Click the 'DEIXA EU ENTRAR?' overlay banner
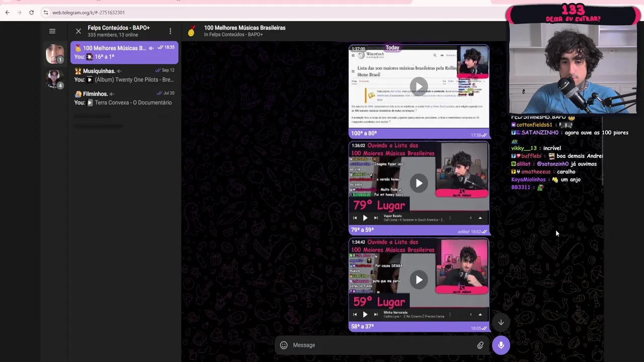Viewport: 644px width, 362px height. 573,19
